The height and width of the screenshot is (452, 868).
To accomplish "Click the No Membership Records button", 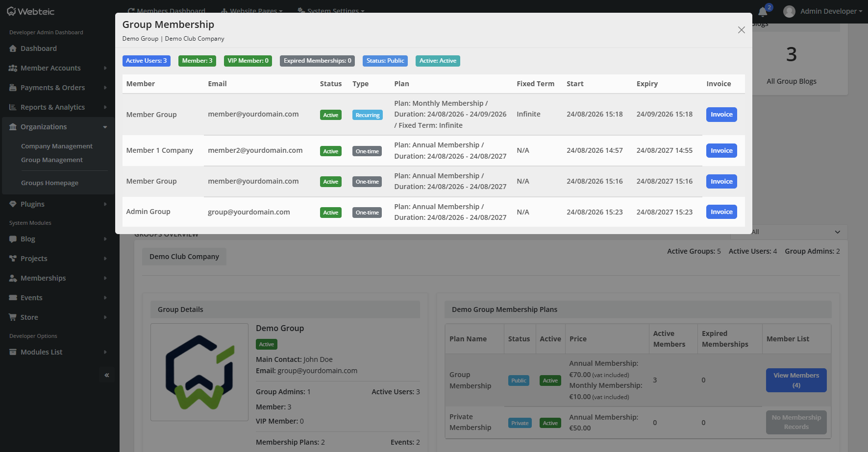I will point(796,422).
